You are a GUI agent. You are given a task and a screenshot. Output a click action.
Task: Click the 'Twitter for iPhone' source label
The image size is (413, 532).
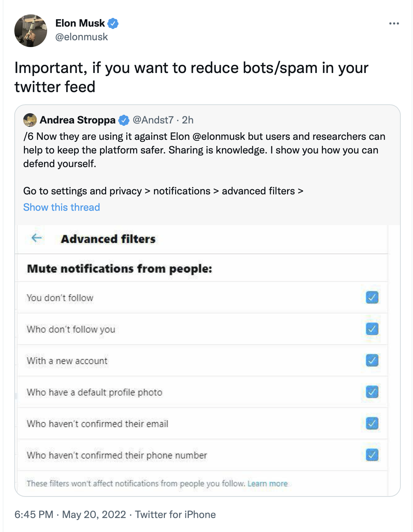pos(175,514)
